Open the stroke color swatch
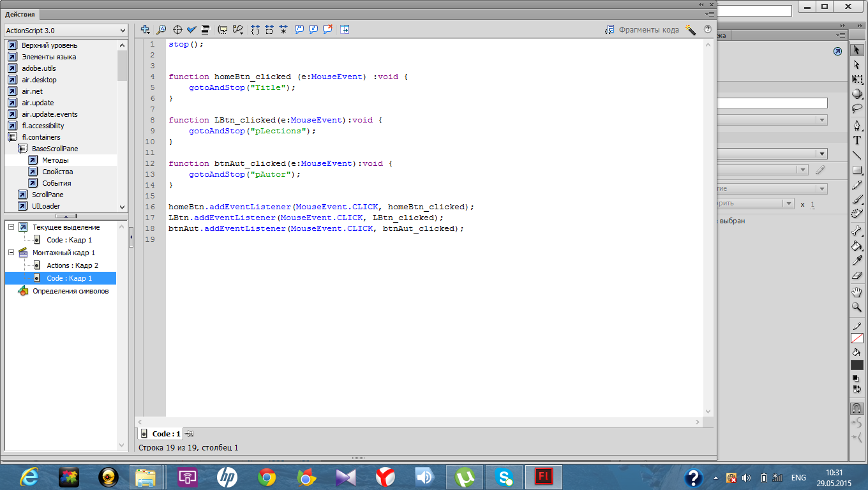The image size is (868, 490). click(857, 338)
